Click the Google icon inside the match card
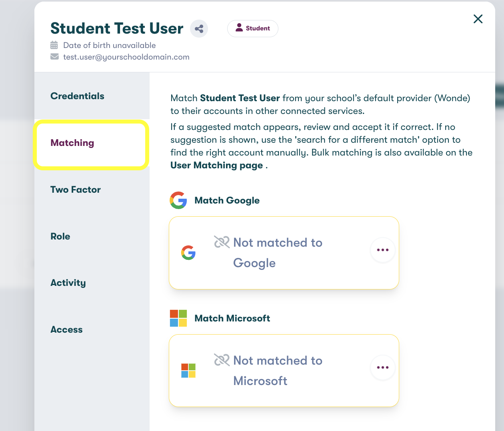504x431 pixels. [188, 253]
